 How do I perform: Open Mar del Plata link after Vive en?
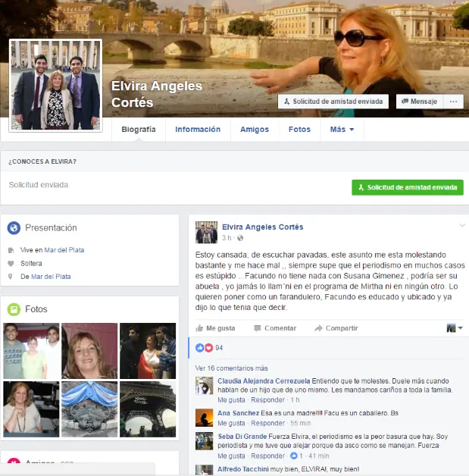click(x=64, y=250)
